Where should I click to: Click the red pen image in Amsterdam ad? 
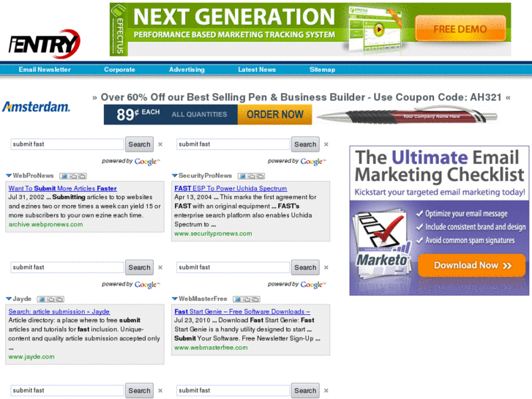[x=407, y=116]
